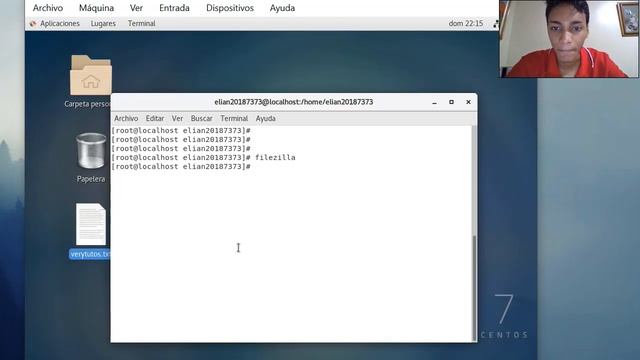Image resolution: width=640 pixels, height=360 pixels.
Task: Open the Aplicaciones menu in GNOME panel
Action: pos(60,24)
